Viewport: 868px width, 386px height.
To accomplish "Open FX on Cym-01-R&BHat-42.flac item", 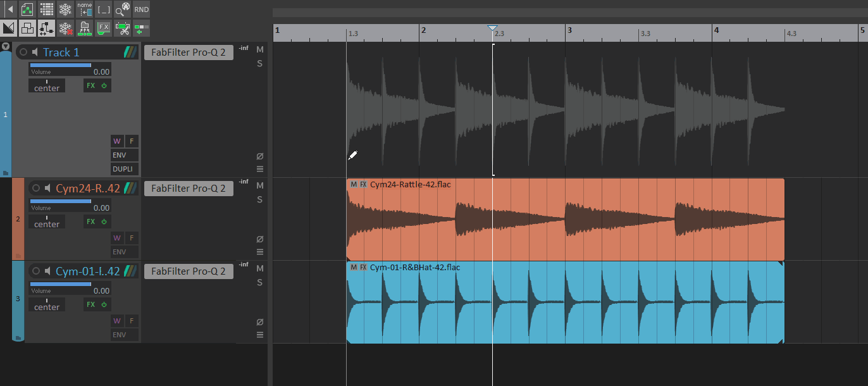I will point(363,267).
